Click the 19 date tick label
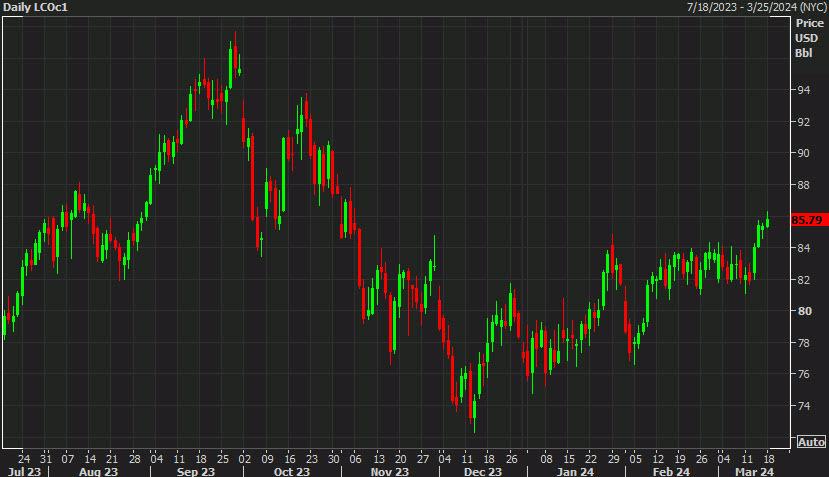 [x=680, y=458]
